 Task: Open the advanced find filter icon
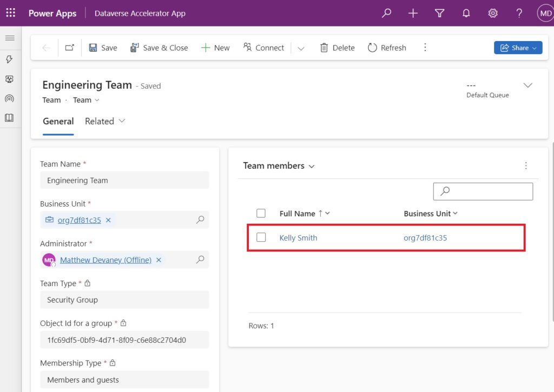[x=439, y=13]
